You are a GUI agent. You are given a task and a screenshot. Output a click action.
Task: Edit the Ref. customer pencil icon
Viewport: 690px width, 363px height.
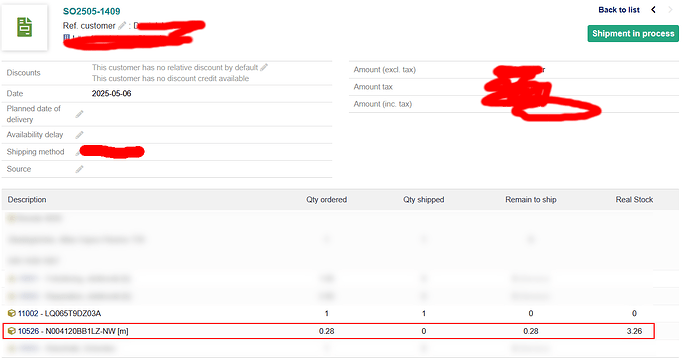click(122, 26)
